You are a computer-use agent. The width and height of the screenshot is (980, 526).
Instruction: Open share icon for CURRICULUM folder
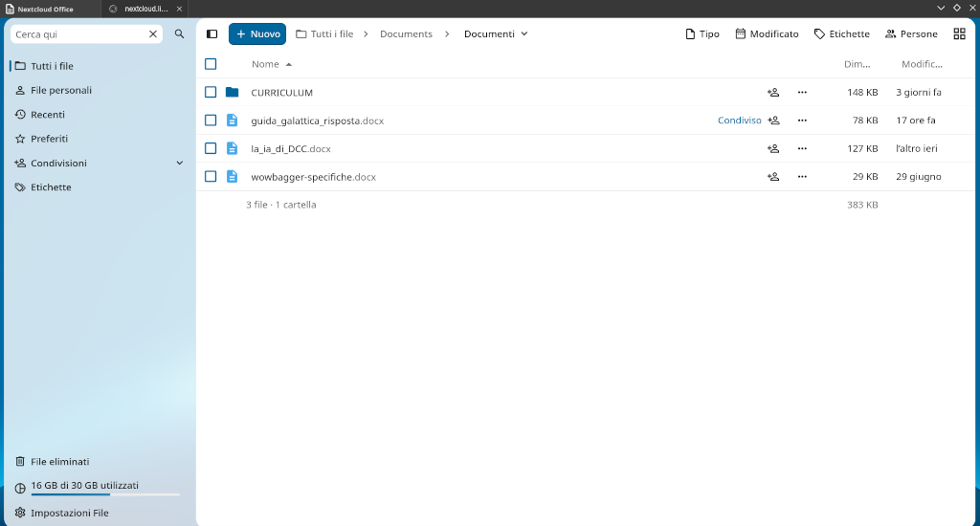coord(773,93)
